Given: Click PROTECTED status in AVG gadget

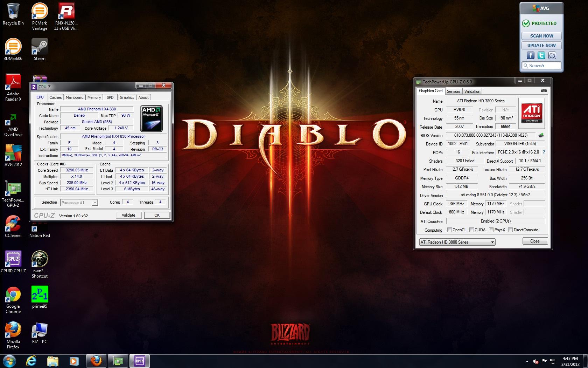Looking at the screenshot, I should pyautogui.click(x=539, y=23).
